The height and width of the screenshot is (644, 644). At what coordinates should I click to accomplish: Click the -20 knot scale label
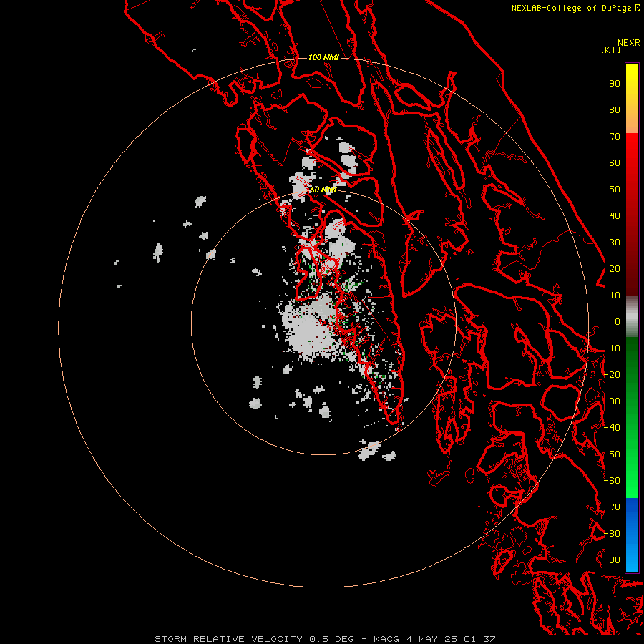coord(612,374)
